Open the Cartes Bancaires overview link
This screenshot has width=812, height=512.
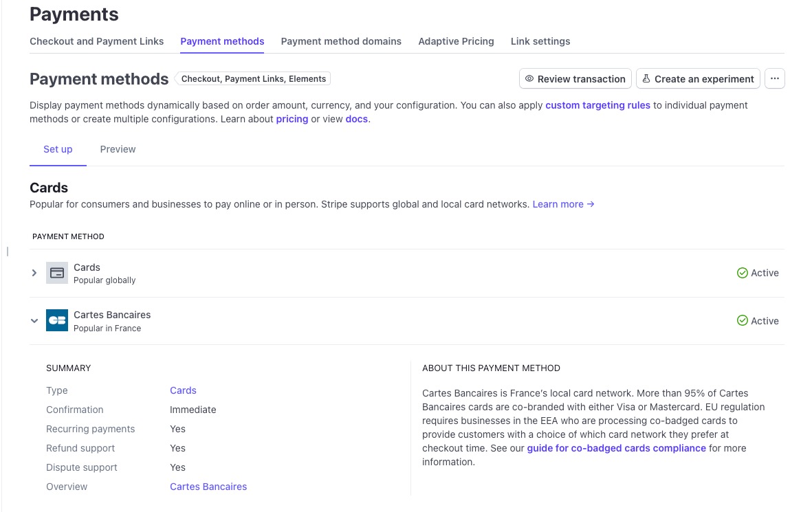(208, 487)
